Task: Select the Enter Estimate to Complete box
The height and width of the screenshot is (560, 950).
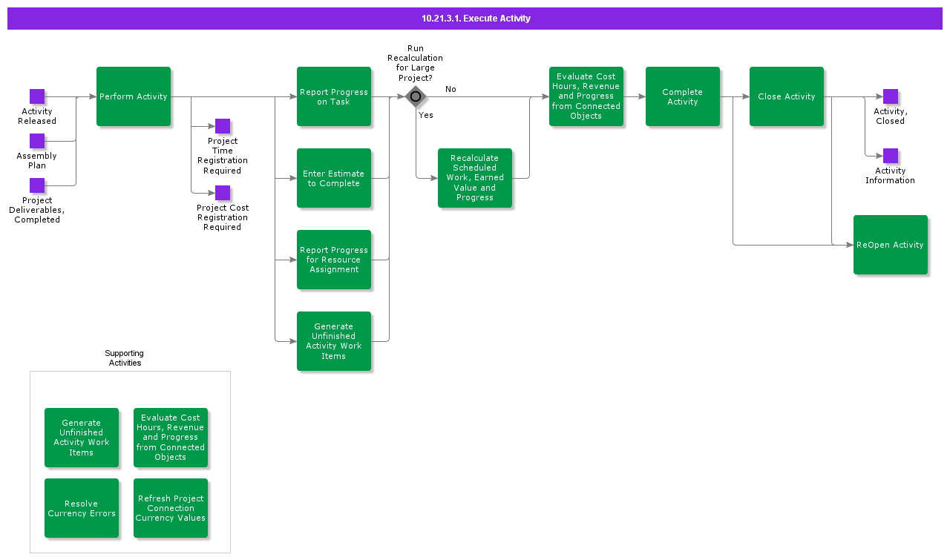Action: [334, 178]
